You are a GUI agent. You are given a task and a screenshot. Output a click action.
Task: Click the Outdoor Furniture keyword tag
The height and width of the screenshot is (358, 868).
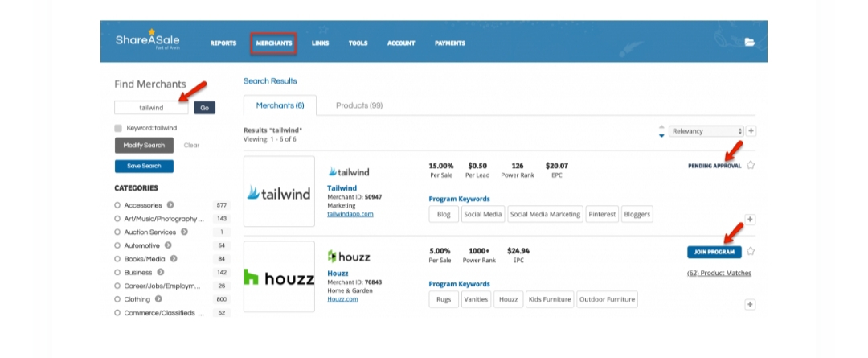click(x=607, y=299)
